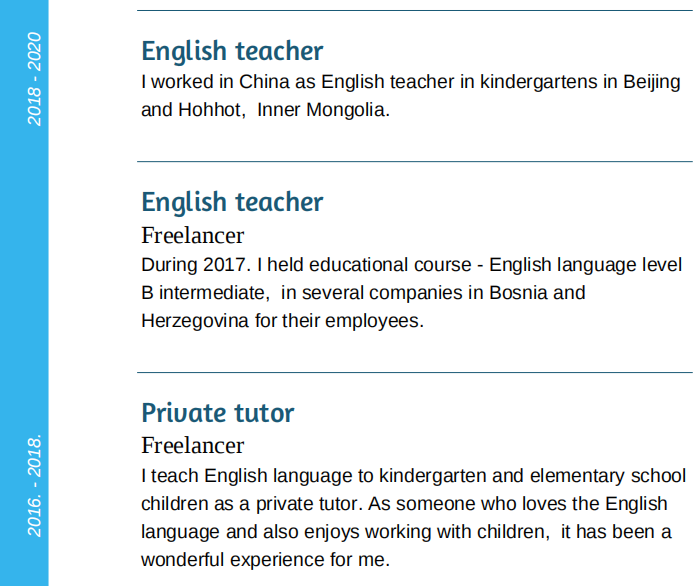Click the second English teacher heading above Freelancer
The image size is (697, 586).
(232, 202)
